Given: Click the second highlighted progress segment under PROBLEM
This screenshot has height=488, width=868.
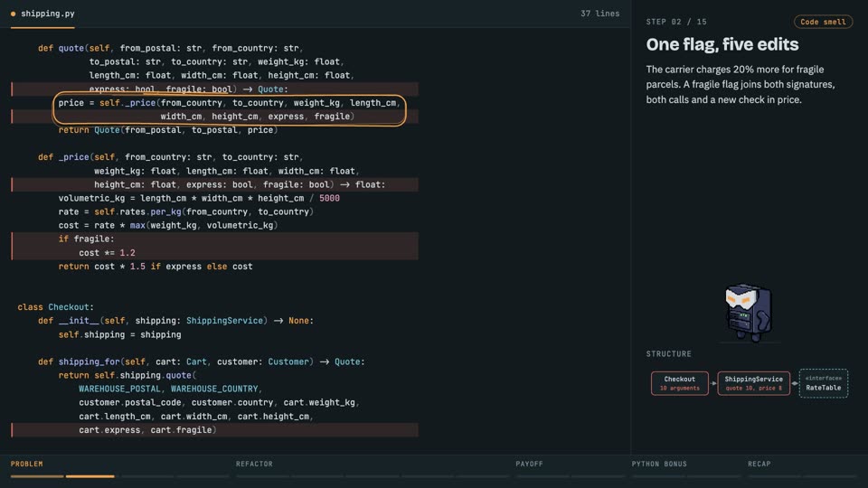Looking at the screenshot, I should [x=90, y=476].
